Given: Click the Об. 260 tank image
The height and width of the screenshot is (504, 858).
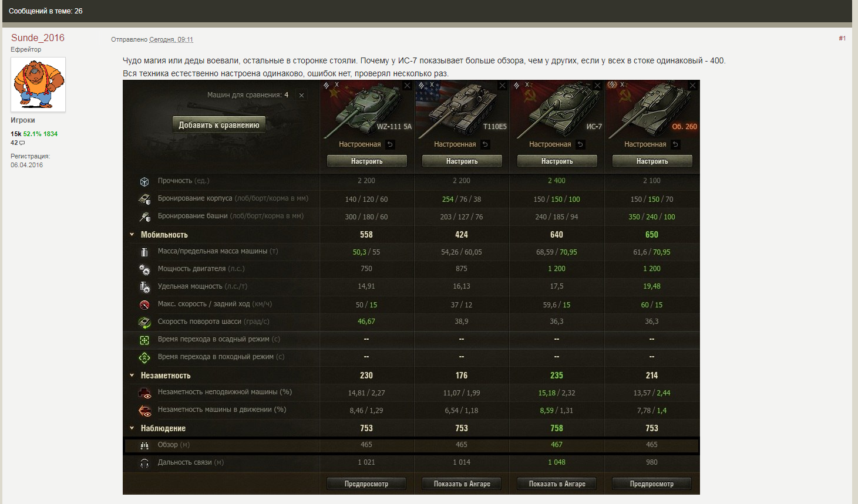Looking at the screenshot, I should pyautogui.click(x=652, y=109).
